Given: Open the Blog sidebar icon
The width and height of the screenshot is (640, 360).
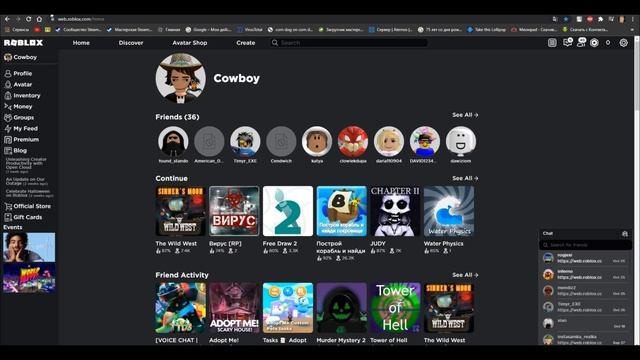Looking at the screenshot, I should (x=8, y=151).
